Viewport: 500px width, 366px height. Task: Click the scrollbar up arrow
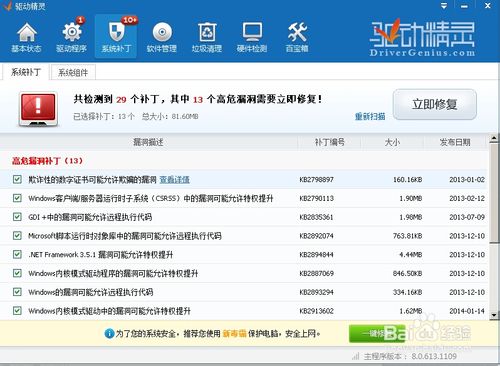494,138
